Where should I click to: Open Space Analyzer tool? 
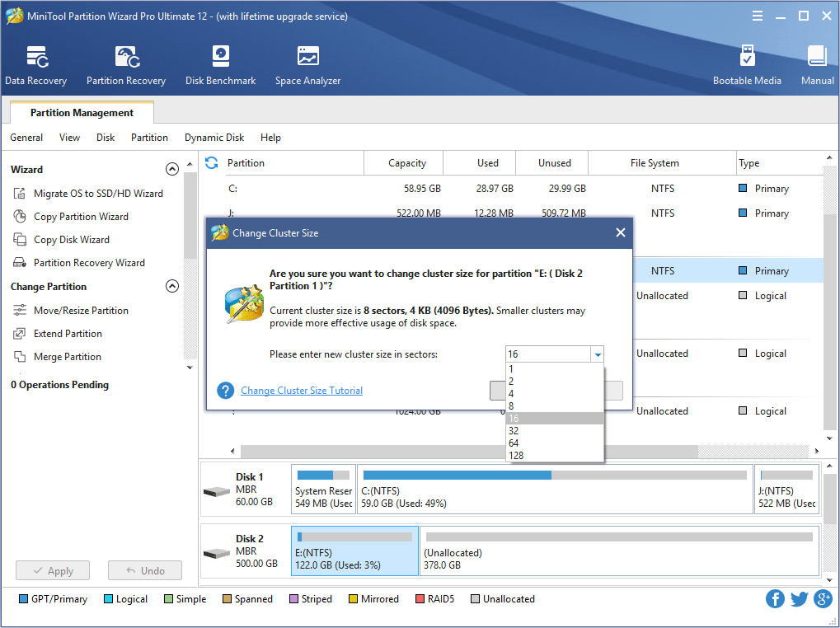point(307,65)
